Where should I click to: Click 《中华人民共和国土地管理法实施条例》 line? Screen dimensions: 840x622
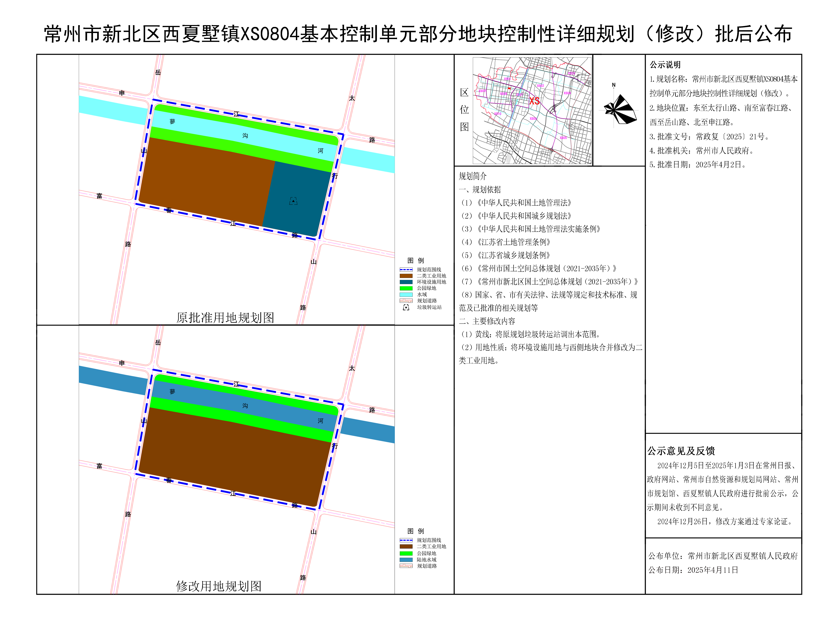(530, 229)
